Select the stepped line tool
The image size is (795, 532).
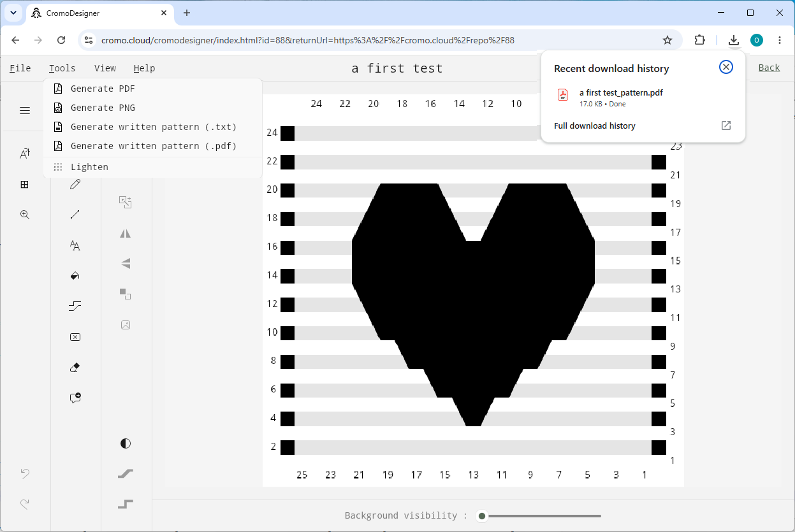(x=75, y=306)
